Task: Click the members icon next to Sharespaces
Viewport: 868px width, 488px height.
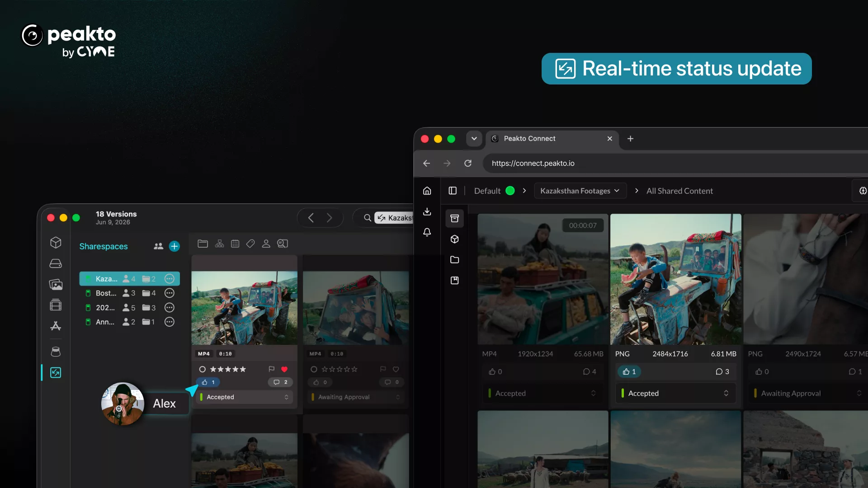Action: [x=158, y=246]
